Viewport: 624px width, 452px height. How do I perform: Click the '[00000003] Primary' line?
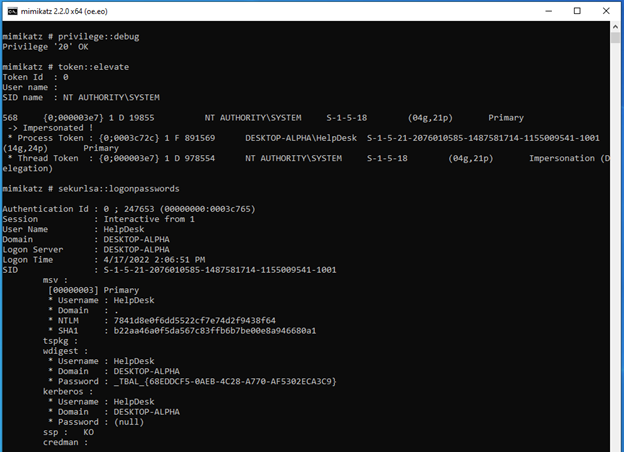[94, 290]
